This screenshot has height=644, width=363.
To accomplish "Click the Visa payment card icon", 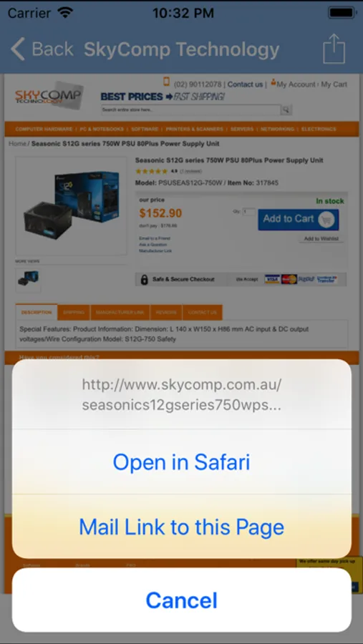I will point(272,279).
